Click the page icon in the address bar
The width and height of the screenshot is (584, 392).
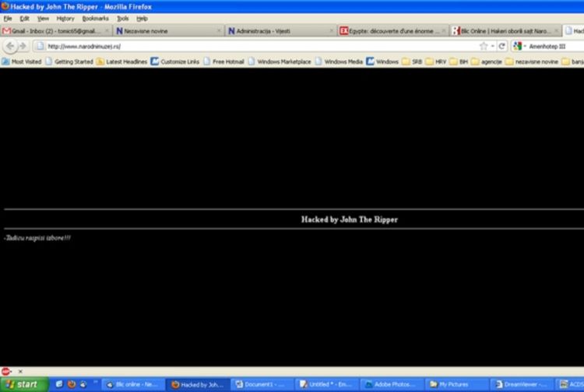40,46
